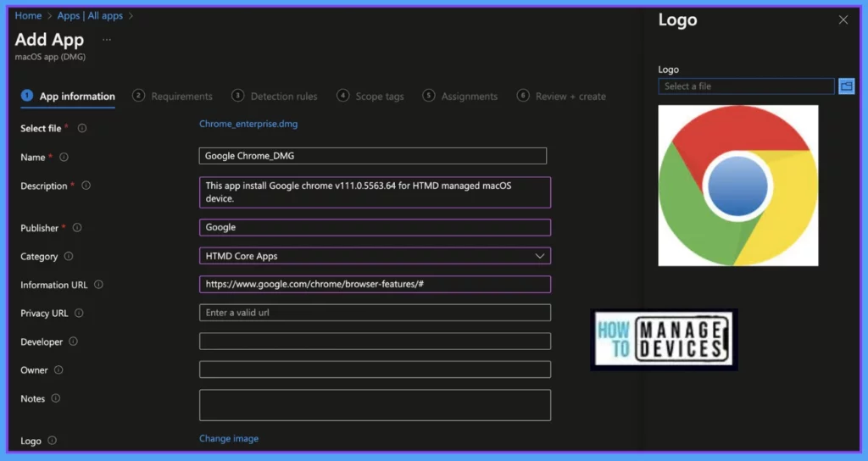Close the Logo side panel

[x=843, y=20]
